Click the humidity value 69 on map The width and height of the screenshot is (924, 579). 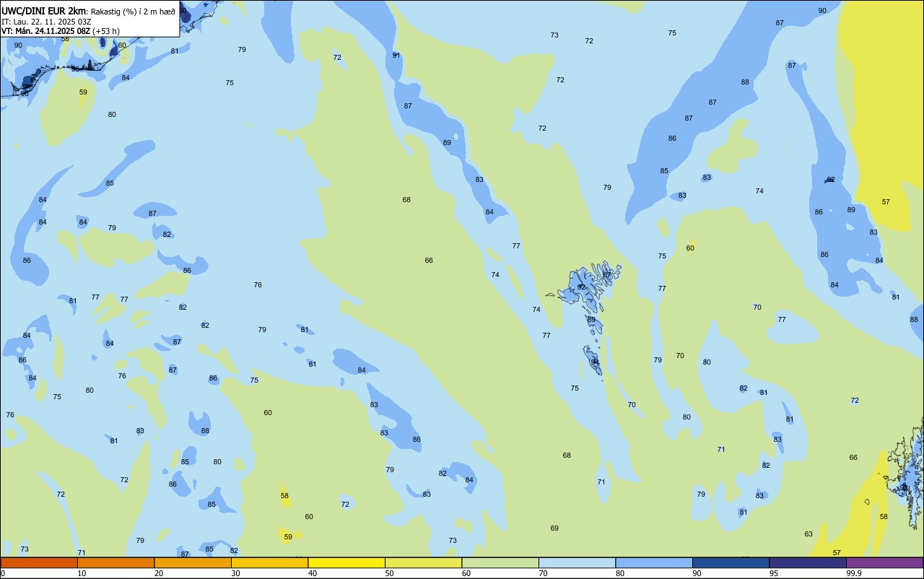(554, 528)
